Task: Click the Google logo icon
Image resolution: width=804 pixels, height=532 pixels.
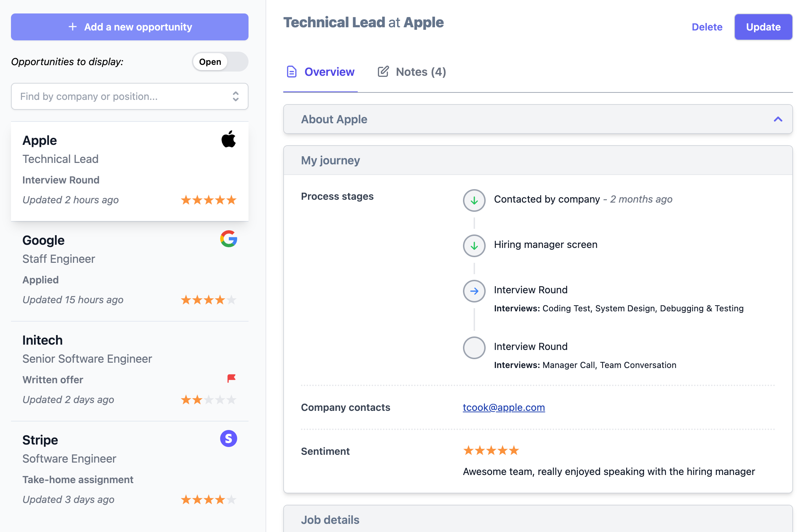Action: (229, 239)
